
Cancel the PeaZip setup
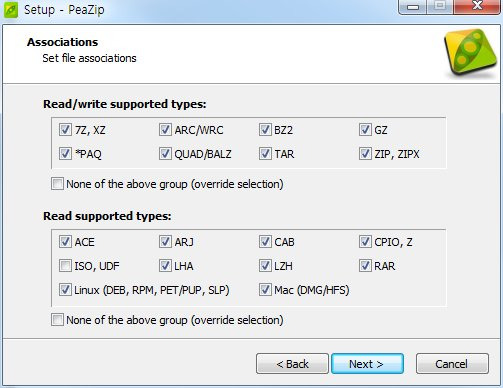point(452,364)
